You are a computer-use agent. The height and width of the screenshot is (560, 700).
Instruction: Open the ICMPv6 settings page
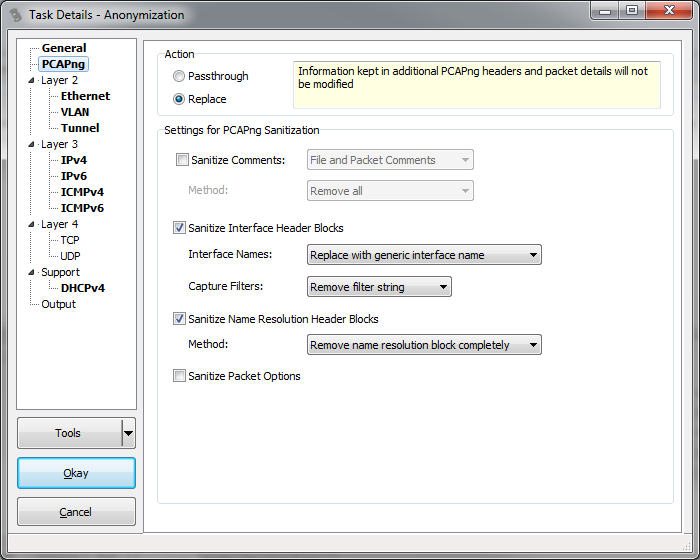(x=82, y=208)
